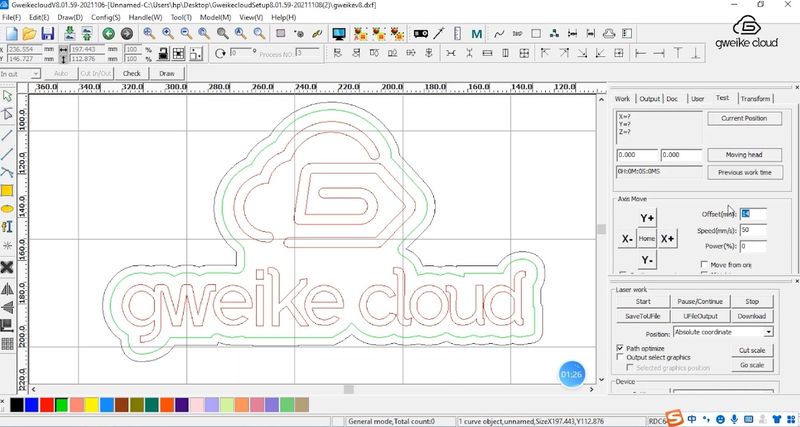800x427 pixels.
Task: Select the yellow Rectangle draw tool
Action: click(x=7, y=190)
